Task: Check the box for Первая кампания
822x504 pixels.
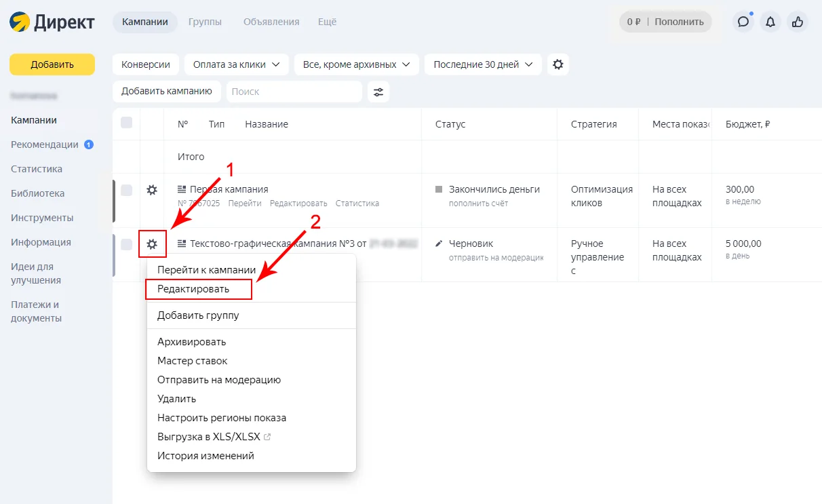Action: 126,191
